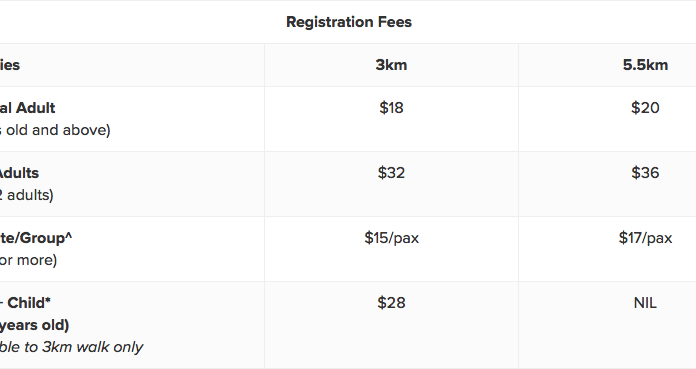Image resolution: width=696 pixels, height=369 pixels.
Task: Select the 3km column header
Action: [391, 65]
